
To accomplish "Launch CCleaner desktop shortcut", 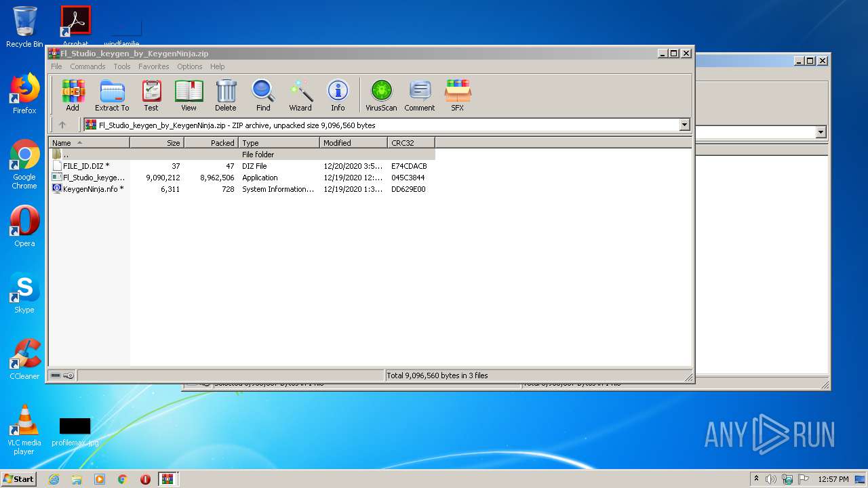I will [24, 359].
